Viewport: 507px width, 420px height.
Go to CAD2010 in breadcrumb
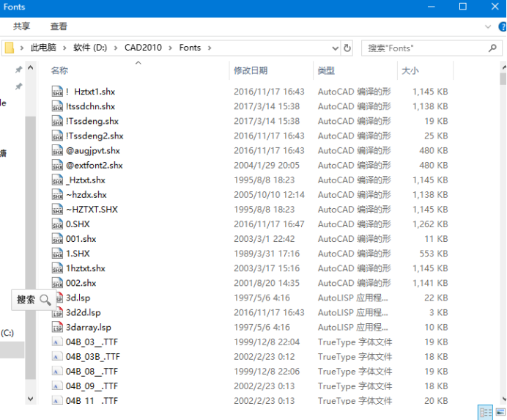pos(143,48)
